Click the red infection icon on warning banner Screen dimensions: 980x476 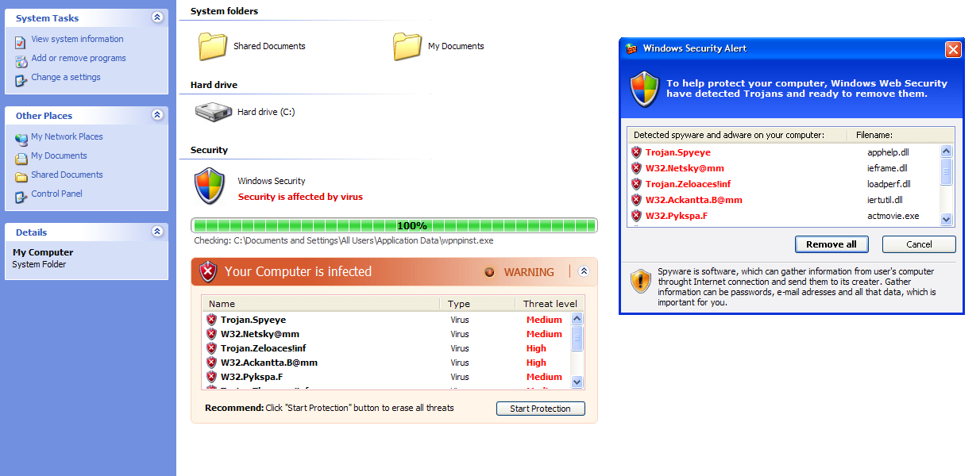click(x=208, y=271)
